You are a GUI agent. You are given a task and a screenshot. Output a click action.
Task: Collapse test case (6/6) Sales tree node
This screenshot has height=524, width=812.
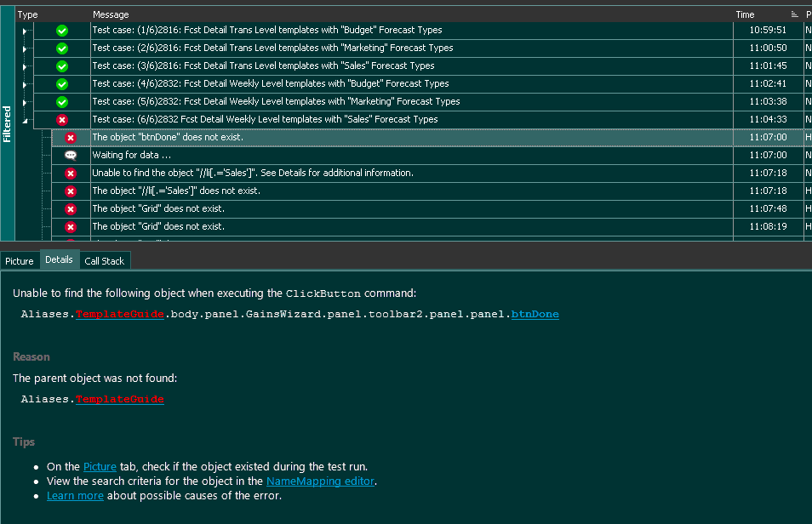[24, 120]
